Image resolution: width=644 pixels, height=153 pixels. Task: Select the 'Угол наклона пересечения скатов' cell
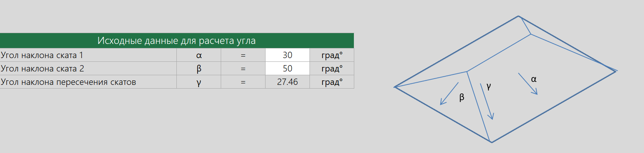[x=88, y=82]
